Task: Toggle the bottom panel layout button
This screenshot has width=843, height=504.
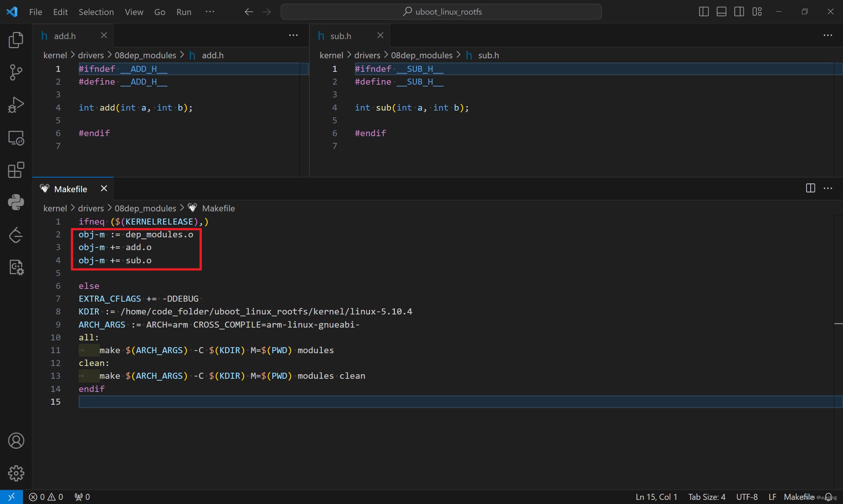Action: tap(721, 12)
